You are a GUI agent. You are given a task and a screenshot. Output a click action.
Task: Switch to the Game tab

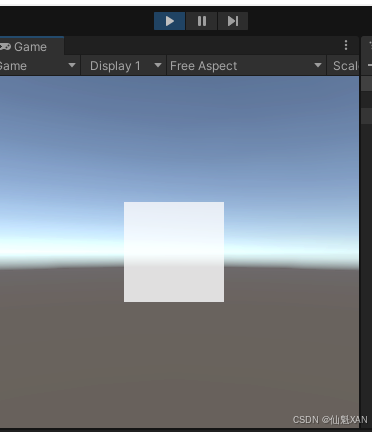click(31, 46)
